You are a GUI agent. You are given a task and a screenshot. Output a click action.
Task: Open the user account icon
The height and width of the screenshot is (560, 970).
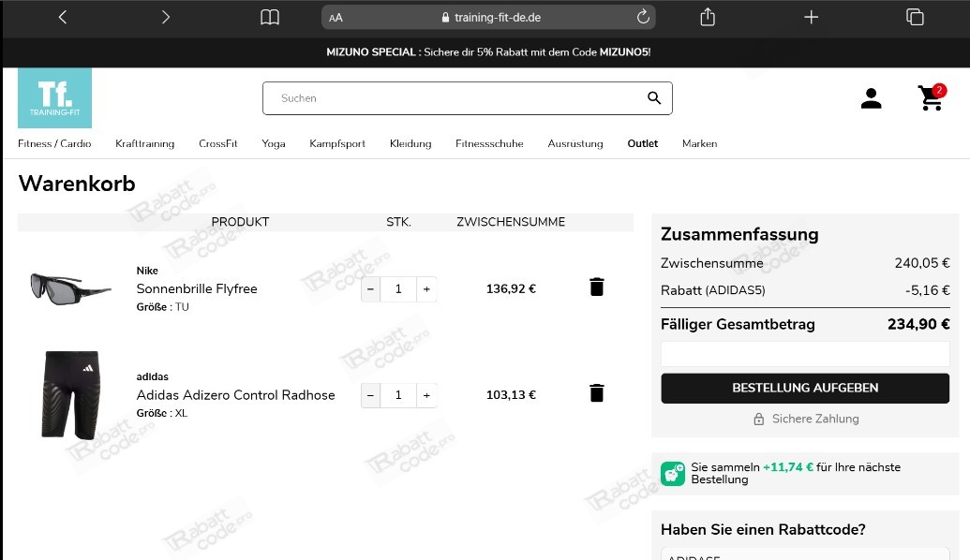871,98
